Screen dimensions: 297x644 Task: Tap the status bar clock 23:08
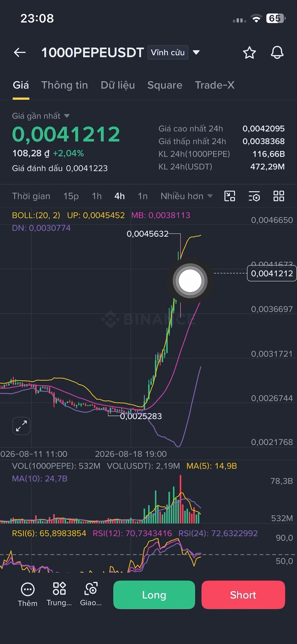[x=37, y=18]
